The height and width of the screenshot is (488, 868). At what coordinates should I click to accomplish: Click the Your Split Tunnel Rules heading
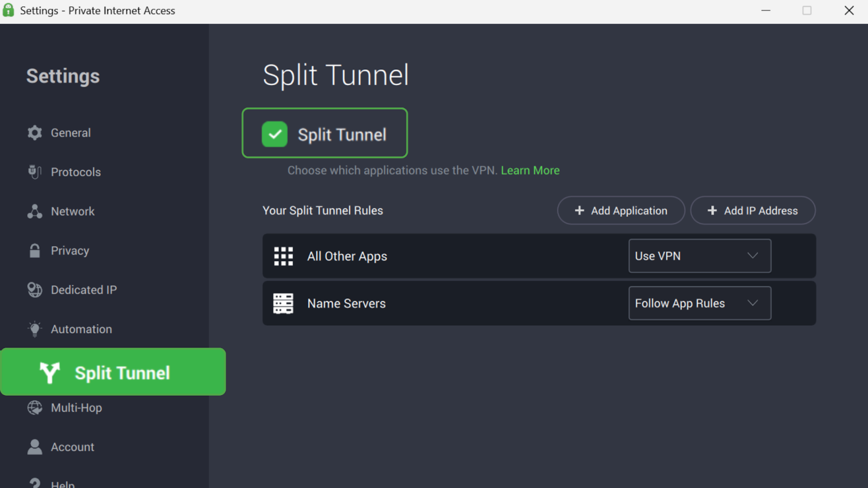pos(323,210)
